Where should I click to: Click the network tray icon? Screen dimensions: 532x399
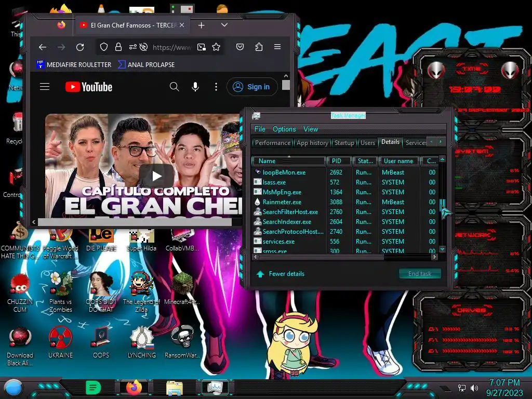[462, 388]
